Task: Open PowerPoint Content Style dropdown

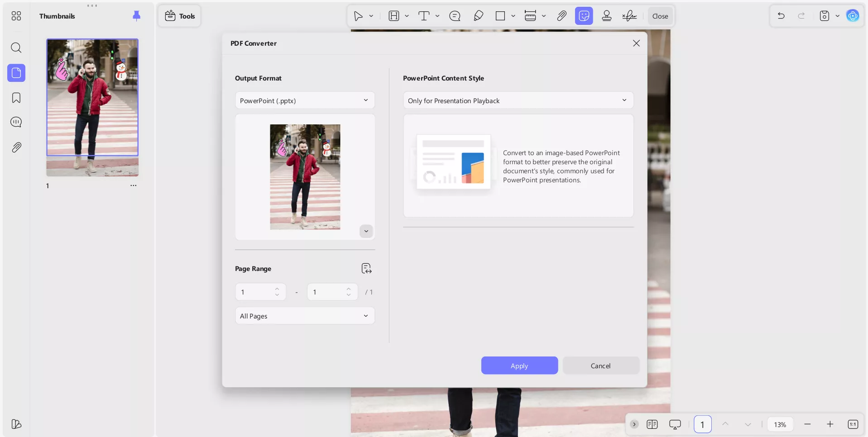Action: coord(518,100)
